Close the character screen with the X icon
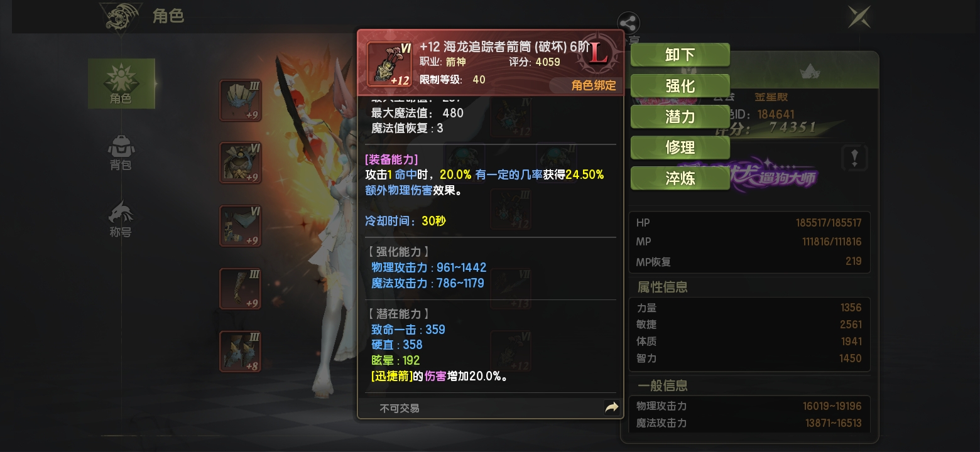This screenshot has height=452, width=980. (x=859, y=16)
